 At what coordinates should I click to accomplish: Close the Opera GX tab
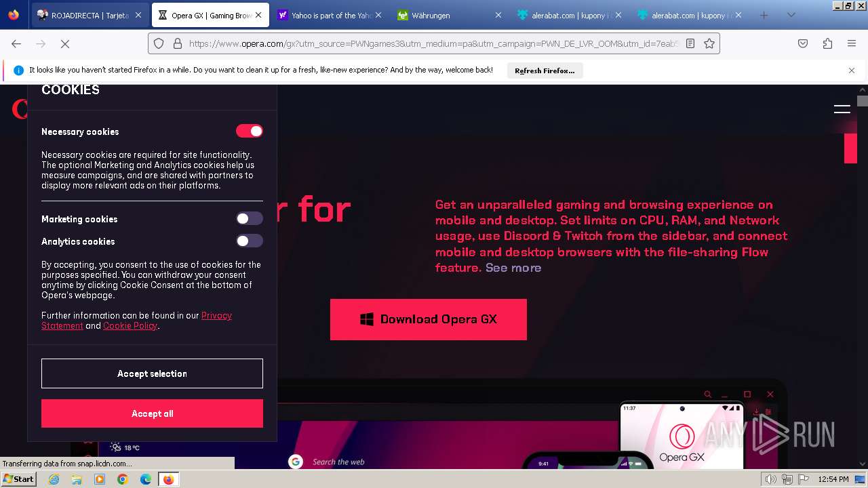coord(258,15)
